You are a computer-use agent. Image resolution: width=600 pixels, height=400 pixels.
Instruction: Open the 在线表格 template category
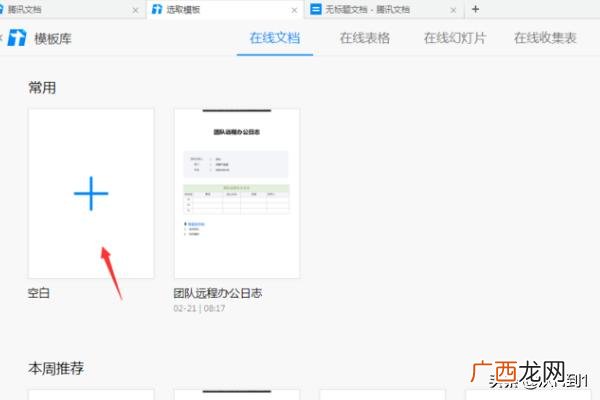point(365,38)
